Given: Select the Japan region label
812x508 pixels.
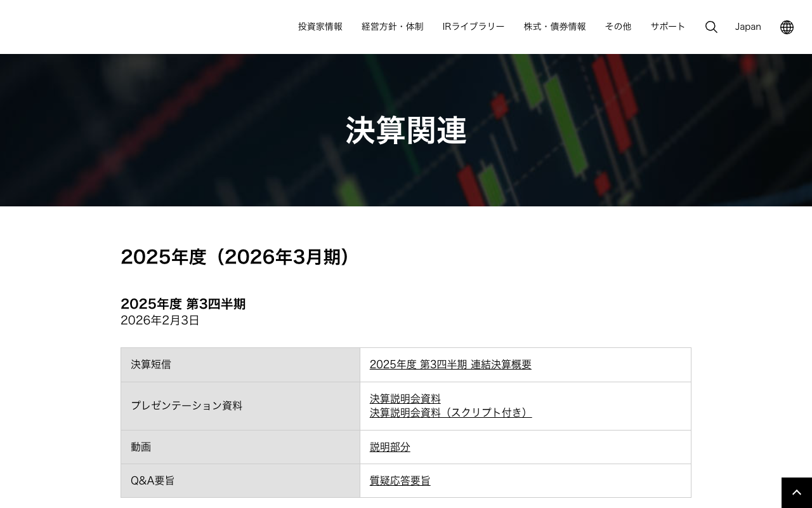Looking at the screenshot, I should (x=748, y=27).
